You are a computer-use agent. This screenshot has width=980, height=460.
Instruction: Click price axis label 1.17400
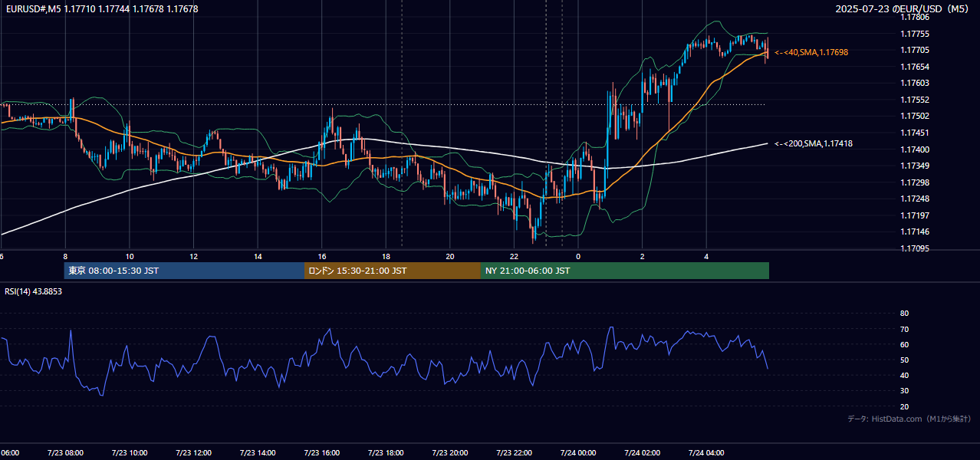tap(914, 149)
